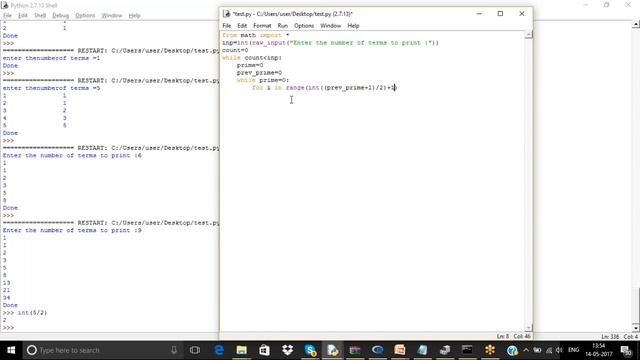Click the 'prev_prime=0' line in the editor

coord(259,73)
